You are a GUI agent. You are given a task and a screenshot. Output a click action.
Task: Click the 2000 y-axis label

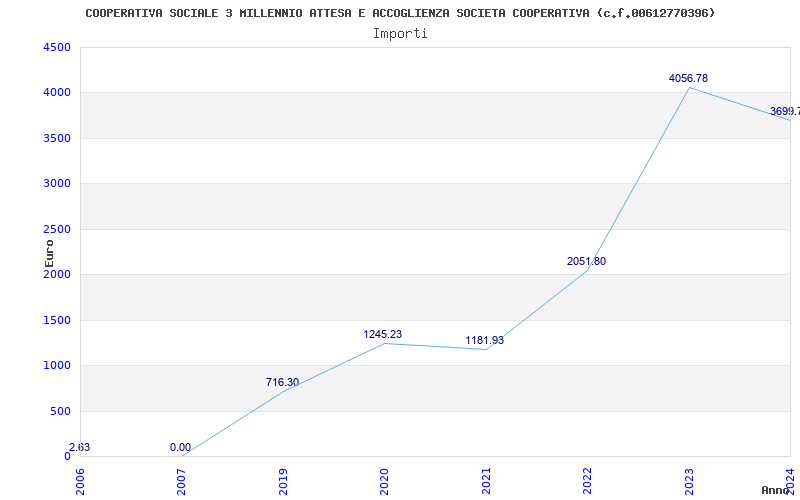coord(57,274)
